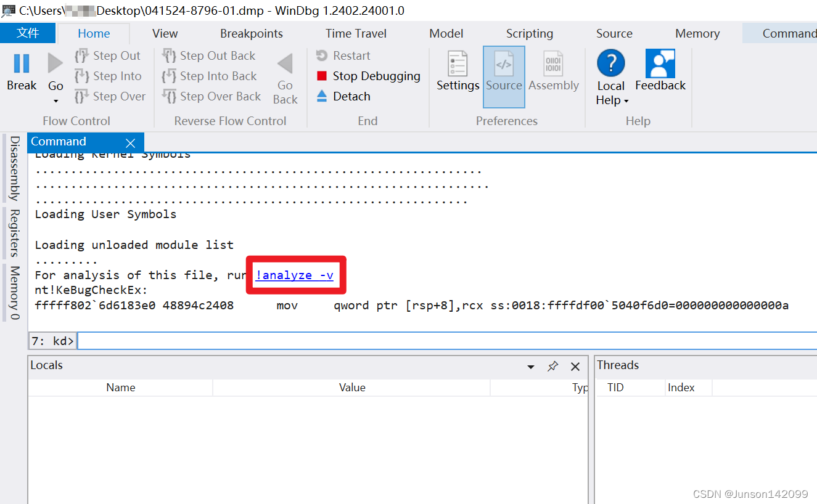Expand the Local Help dropdown arrow
817x504 pixels.
[x=626, y=101]
